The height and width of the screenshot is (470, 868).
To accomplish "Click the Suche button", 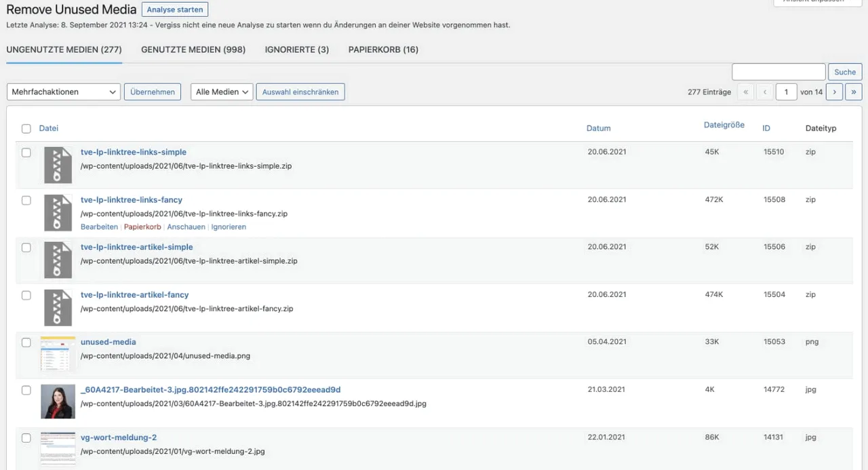I will point(845,72).
